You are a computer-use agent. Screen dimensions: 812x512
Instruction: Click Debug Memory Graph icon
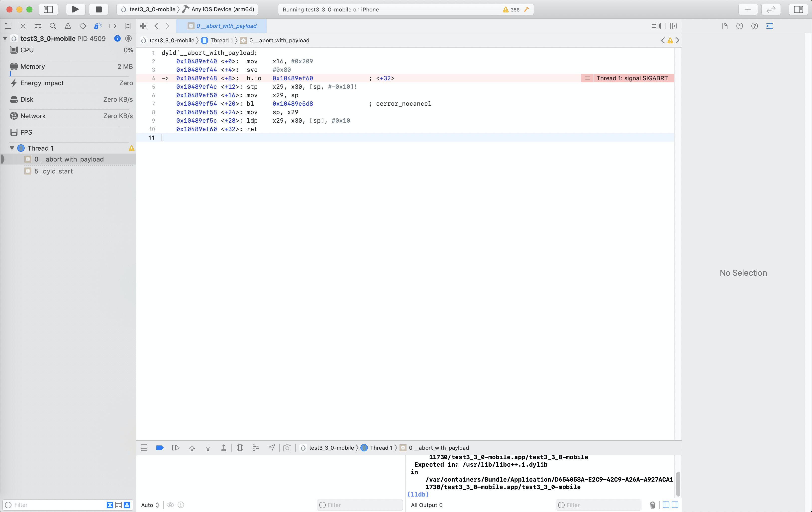point(256,448)
